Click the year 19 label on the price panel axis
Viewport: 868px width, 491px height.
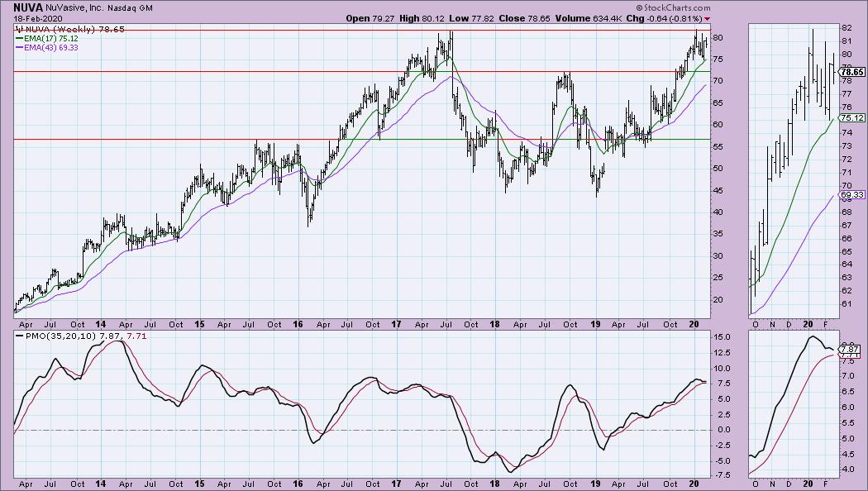tap(595, 325)
